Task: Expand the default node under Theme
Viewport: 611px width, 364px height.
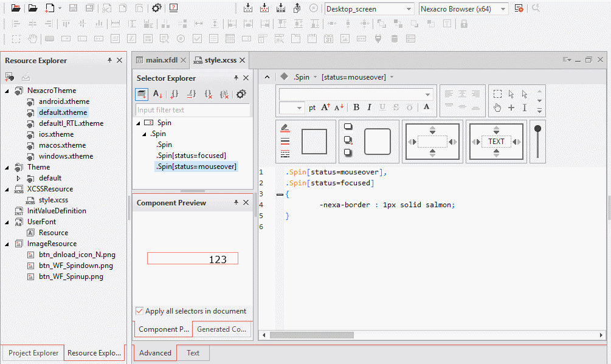Action: tap(18, 178)
